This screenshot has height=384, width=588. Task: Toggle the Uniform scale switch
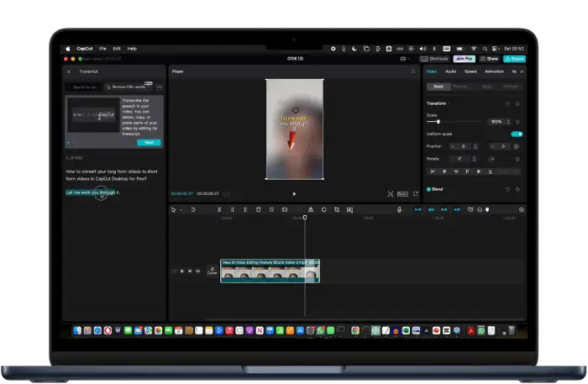pos(517,134)
